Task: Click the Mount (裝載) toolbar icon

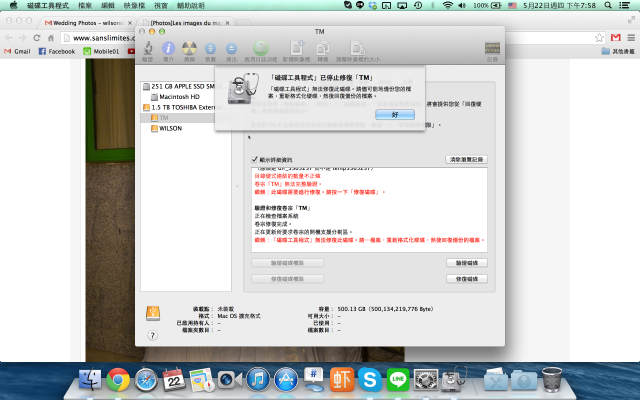Action: pos(210,49)
